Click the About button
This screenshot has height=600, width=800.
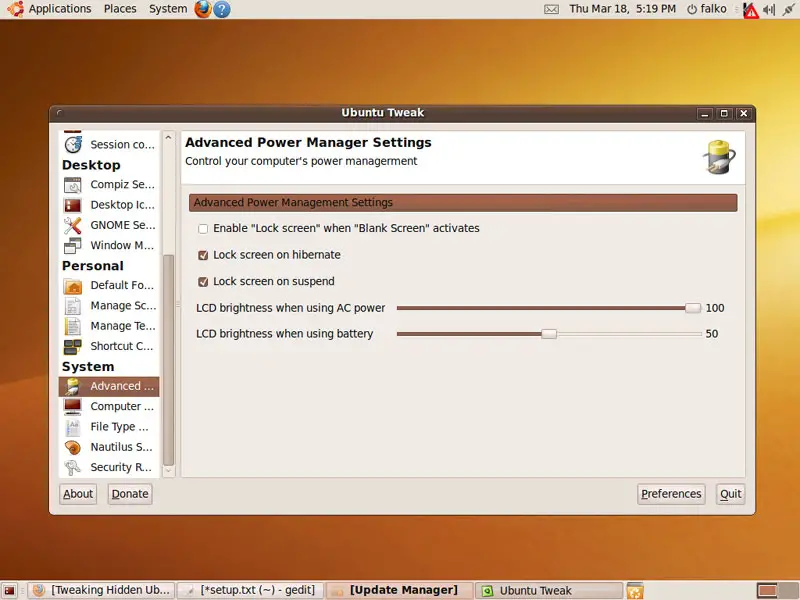[x=78, y=494]
